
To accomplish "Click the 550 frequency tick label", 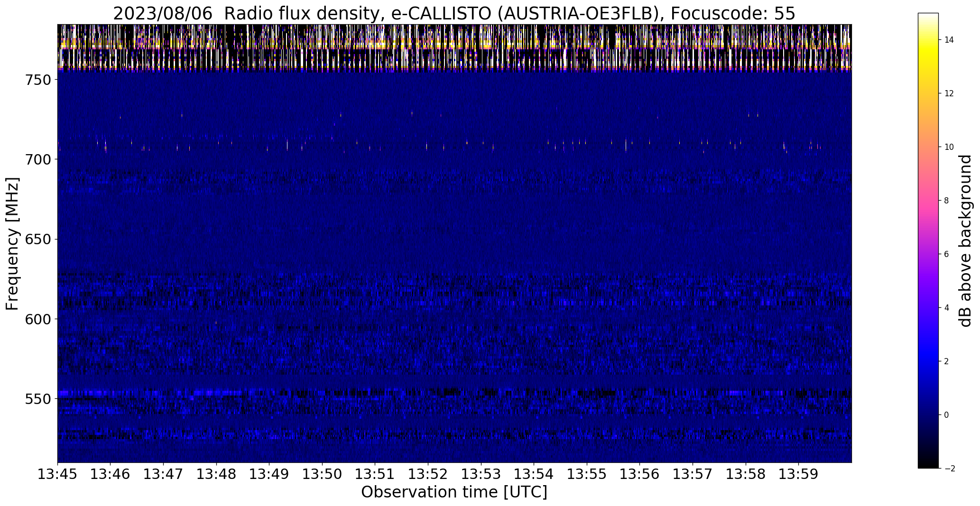I will [37, 399].
